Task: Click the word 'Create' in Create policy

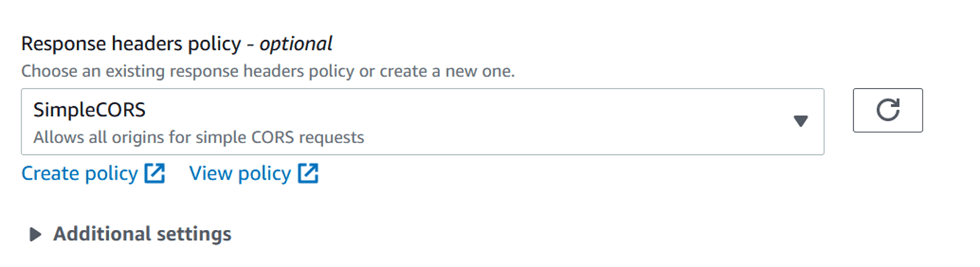Action: [x=51, y=174]
